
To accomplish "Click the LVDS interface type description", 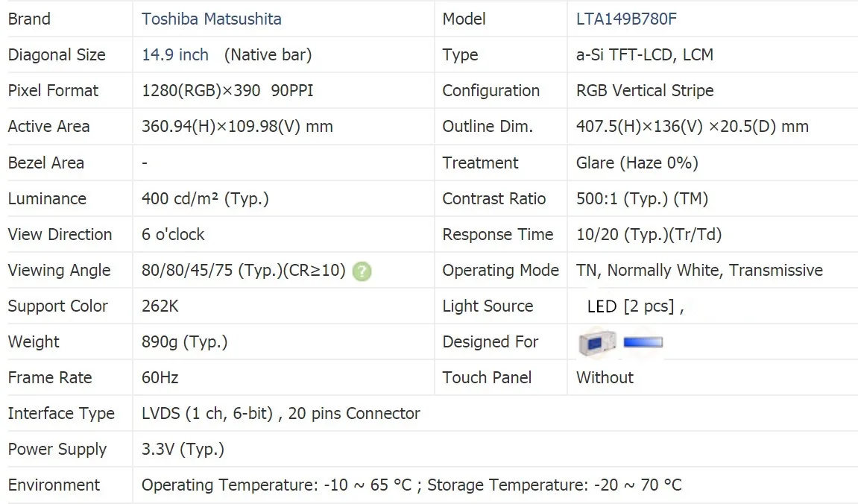I will pos(280,413).
